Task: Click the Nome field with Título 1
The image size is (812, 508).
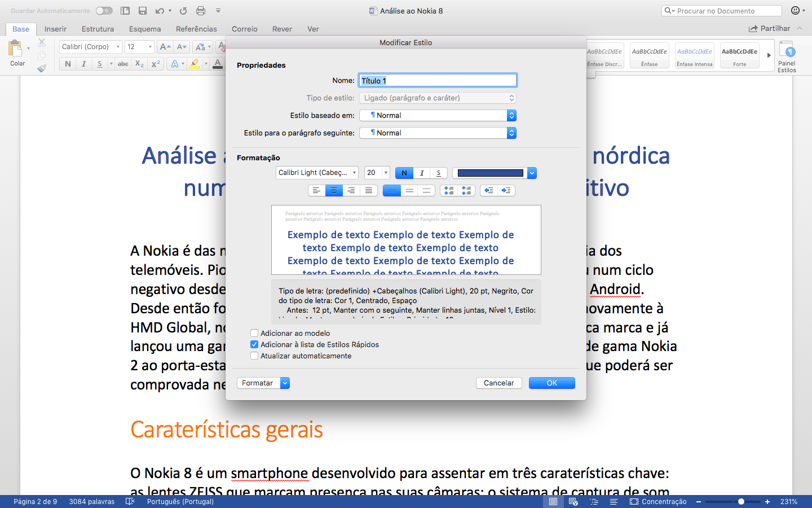Action: point(438,81)
